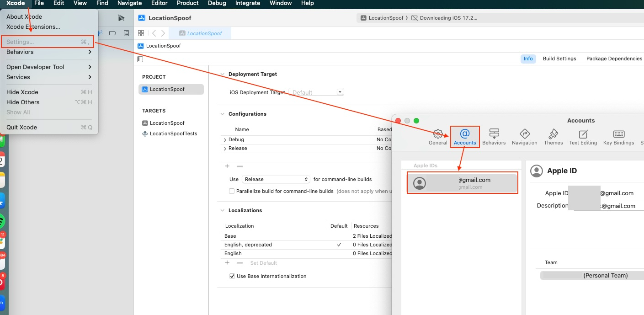The height and width of the screenshot is (315, 644).
Task: Open Navigation pane in Settings window
Action: pyautogui.click(x=525, y=137)
